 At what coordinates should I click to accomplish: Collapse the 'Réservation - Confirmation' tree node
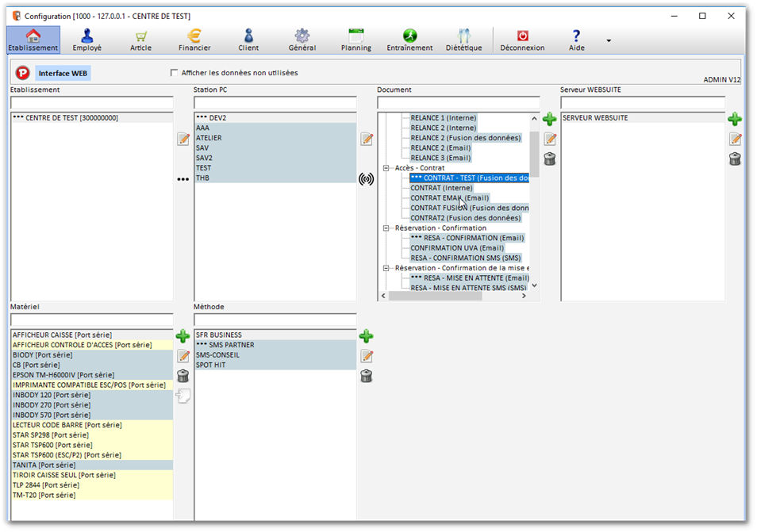point(386,228)
